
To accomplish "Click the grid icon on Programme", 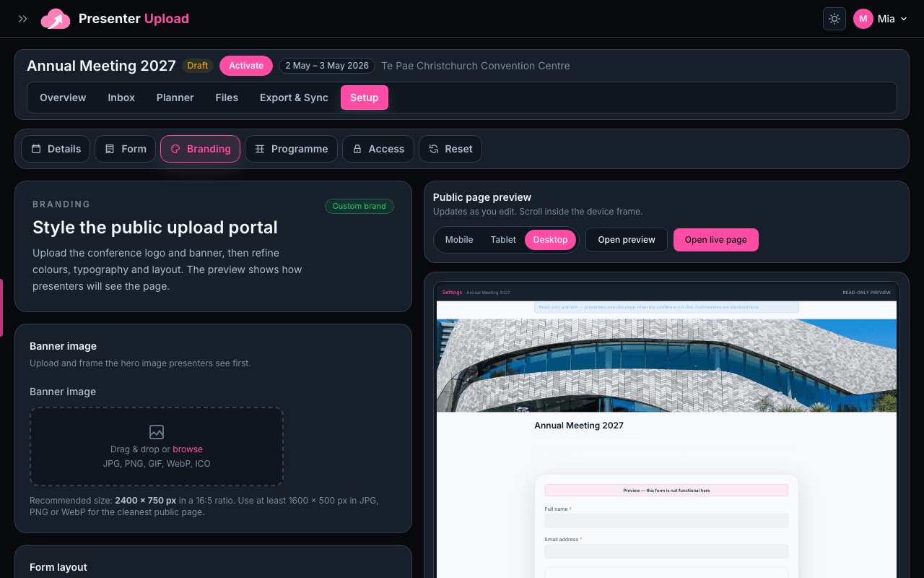I will tap(260, 149).
